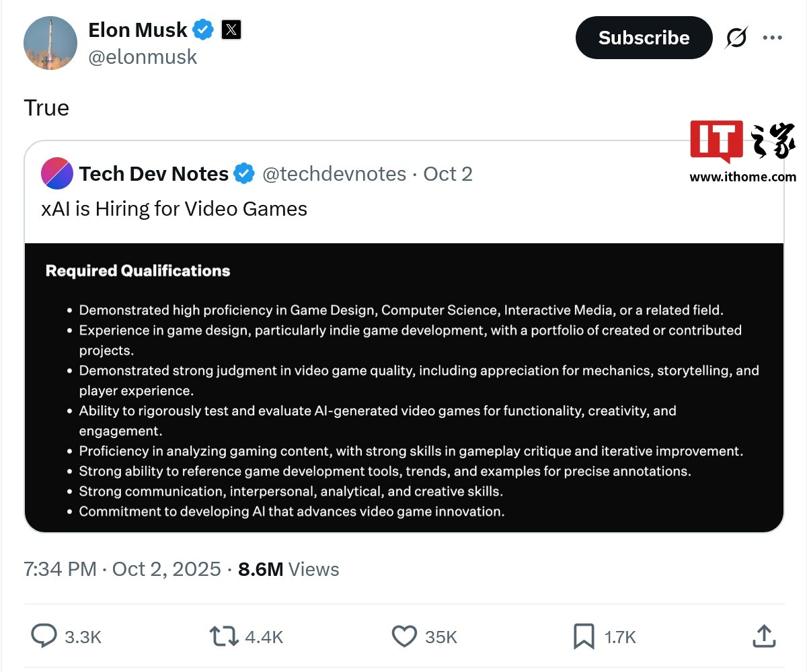The width and height of the screenshot is (807, 672).
Task: Open the quoted post's Oct 2 date link
Action: (448, 174)
